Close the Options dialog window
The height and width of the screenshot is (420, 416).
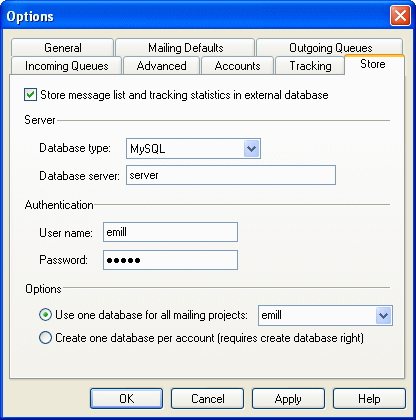click(400, 16)
